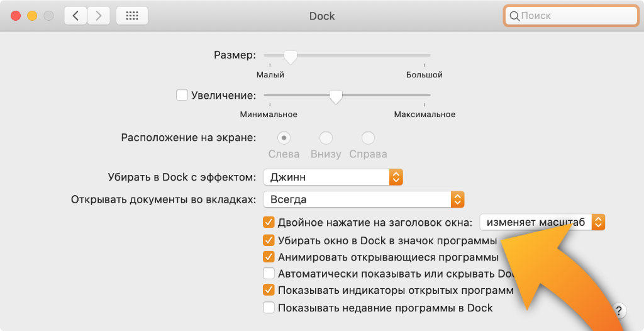Click the forward navigation arrow
The width and height of the screenshot is (644, 331).
point(98,16)
